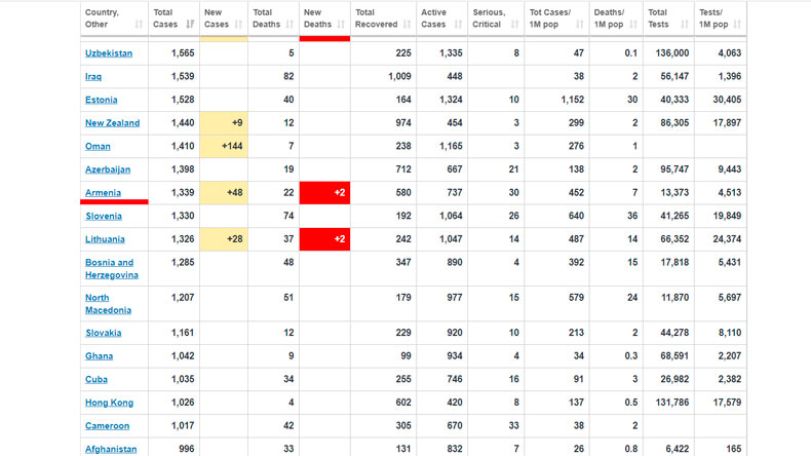Open the New Zealand link
This screenshot has height=456, width=811.
(112, 123)
